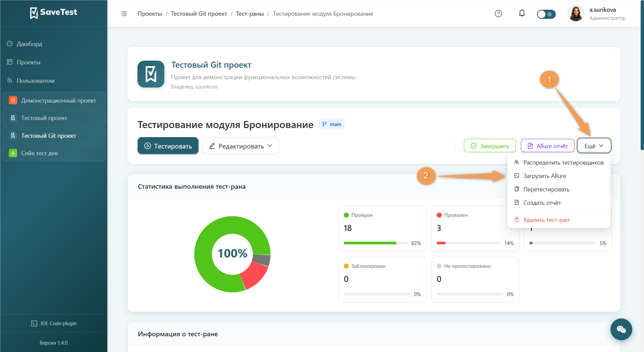Select Распределить тестировщиков menu entry
This screenshot has width=644, height=352.
[559, 163]
